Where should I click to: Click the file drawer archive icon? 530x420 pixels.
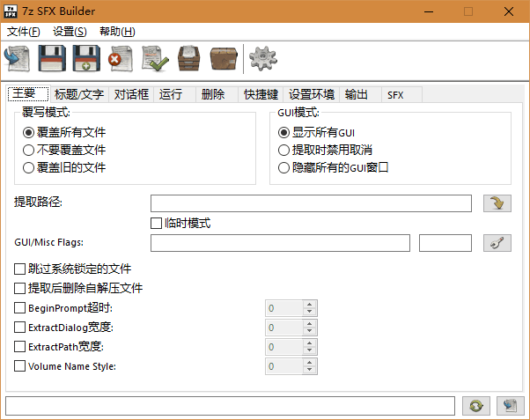coord(189,58)
